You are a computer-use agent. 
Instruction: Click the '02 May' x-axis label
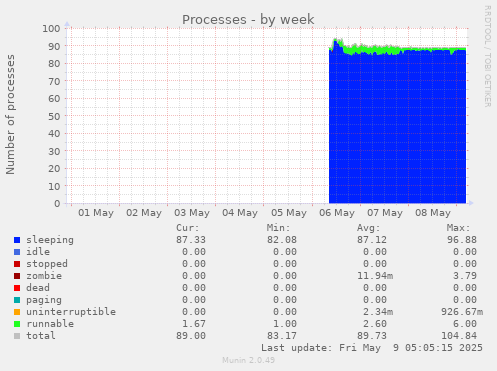[144, 213]
